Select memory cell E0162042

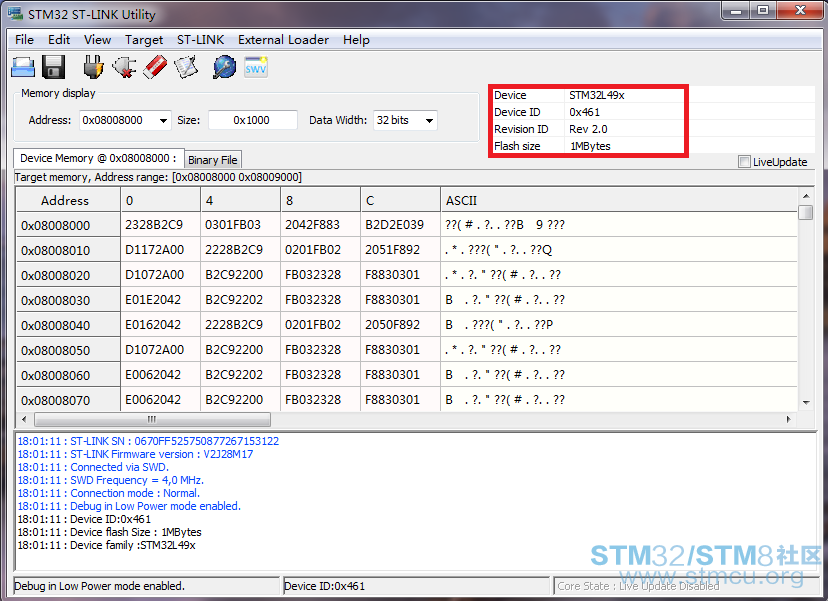161,325
